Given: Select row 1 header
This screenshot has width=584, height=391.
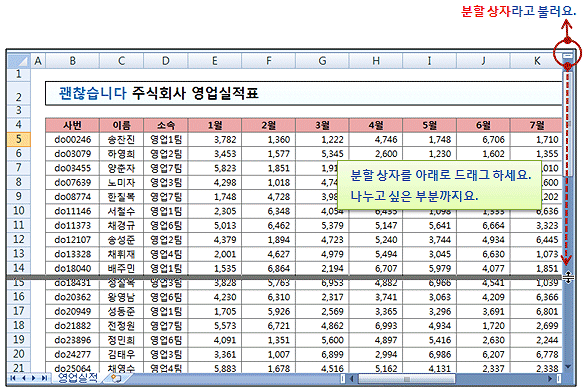Looking at the screenshot, I should point(19,74).
